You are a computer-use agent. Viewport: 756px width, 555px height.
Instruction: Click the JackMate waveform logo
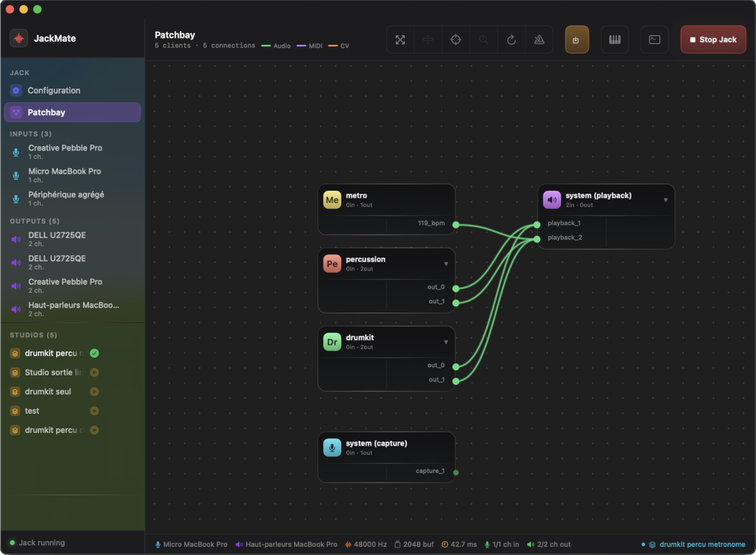[19, 38]
